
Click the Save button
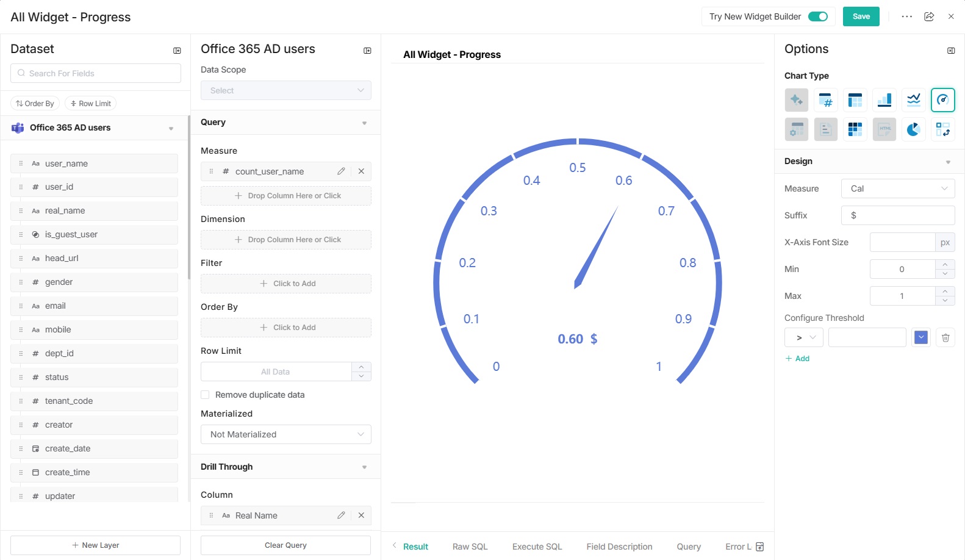point(861,16)
